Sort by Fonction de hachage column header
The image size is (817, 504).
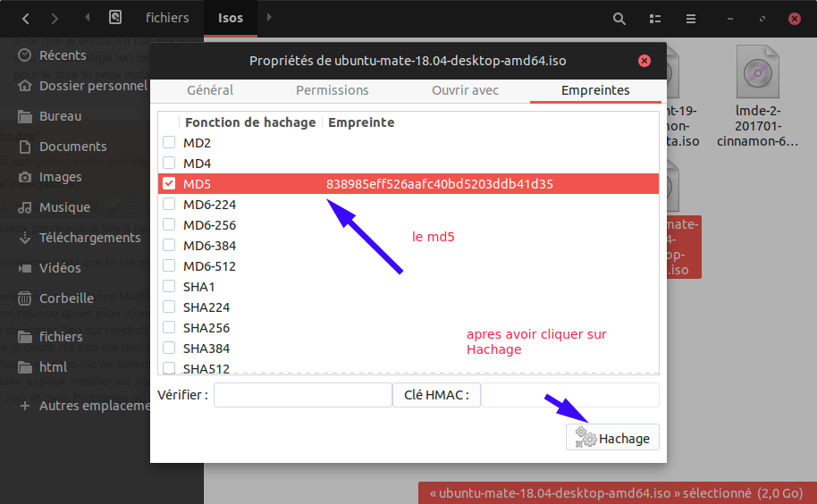coord(250,123)
